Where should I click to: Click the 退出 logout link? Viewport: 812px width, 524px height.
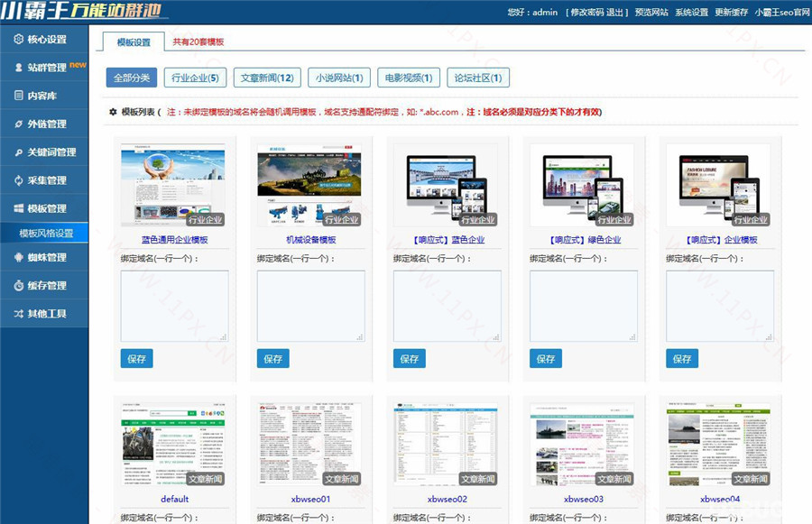617,13
